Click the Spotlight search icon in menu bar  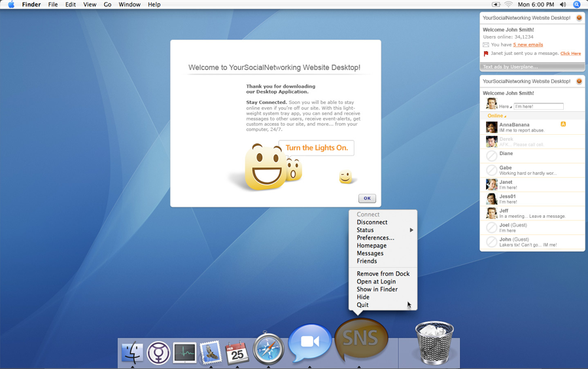[576, 5]
